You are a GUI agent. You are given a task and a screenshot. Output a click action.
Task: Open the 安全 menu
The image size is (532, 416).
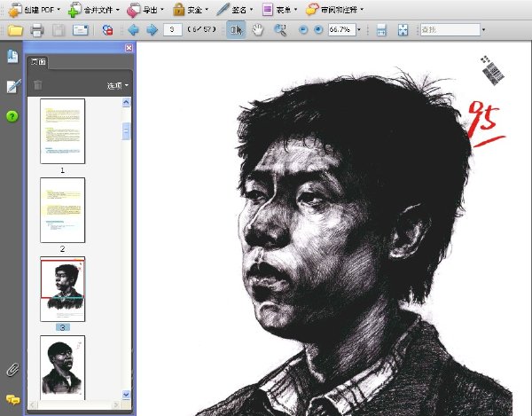191,10
